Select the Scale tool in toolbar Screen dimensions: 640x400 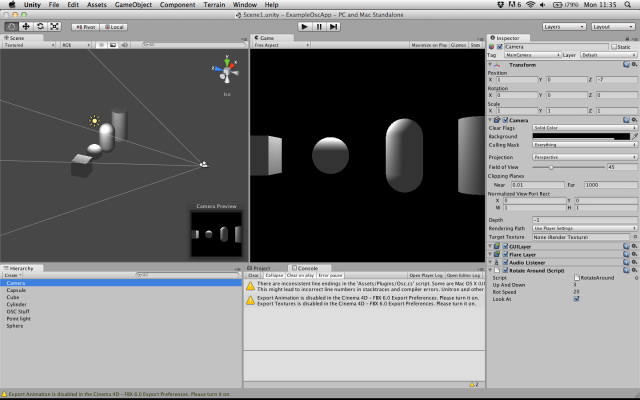point(54,27)
